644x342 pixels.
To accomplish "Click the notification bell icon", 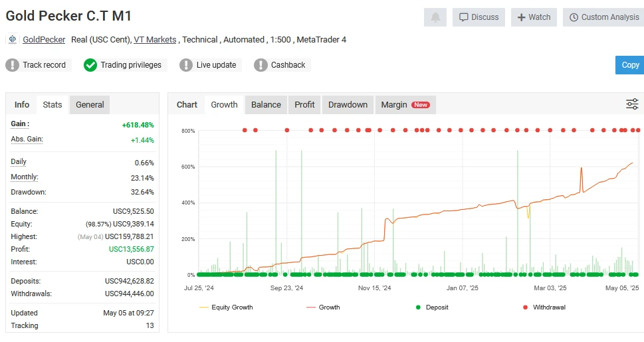I will pos(435,17).
